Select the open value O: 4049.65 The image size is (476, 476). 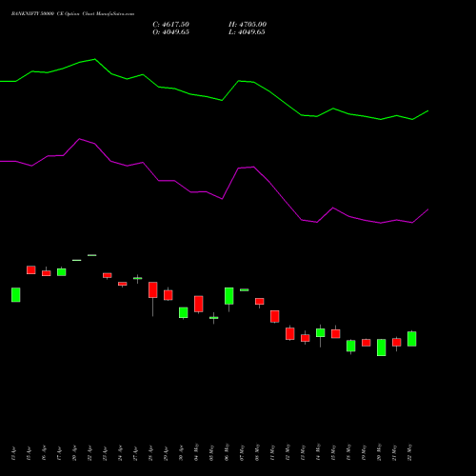pos(170,32)
